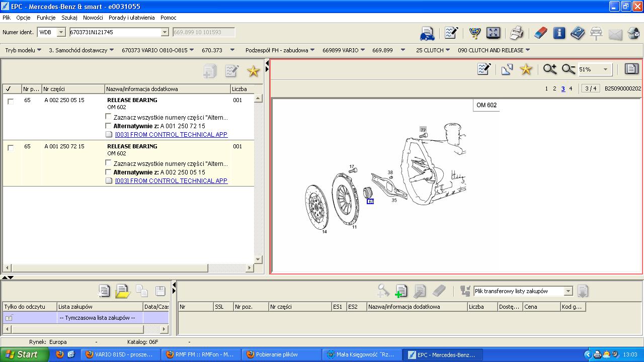644x362 pixels.
Task: Click the identification number input field
Action: [115, 32]
